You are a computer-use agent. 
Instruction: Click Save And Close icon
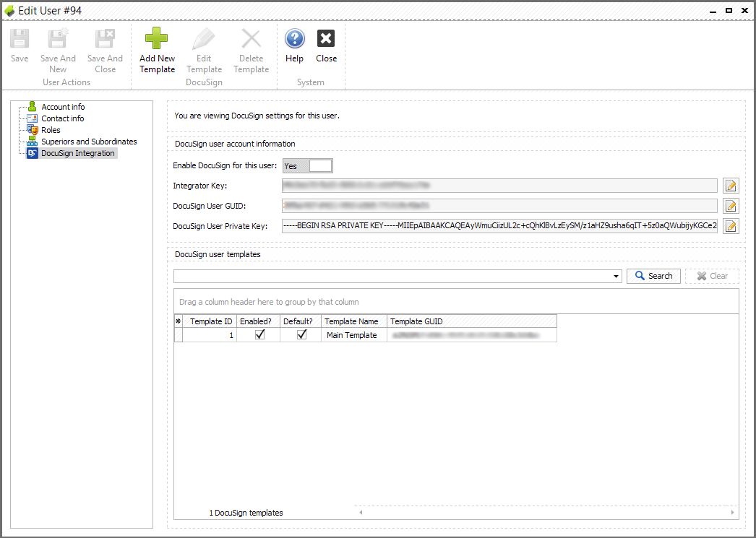tap(105, 39)
